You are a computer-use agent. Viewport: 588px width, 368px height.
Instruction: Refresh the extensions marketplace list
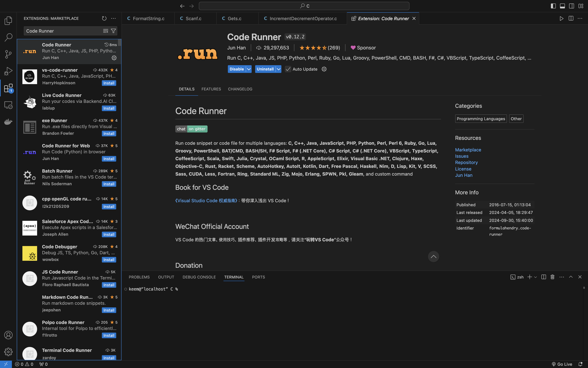tap(104, 19)
